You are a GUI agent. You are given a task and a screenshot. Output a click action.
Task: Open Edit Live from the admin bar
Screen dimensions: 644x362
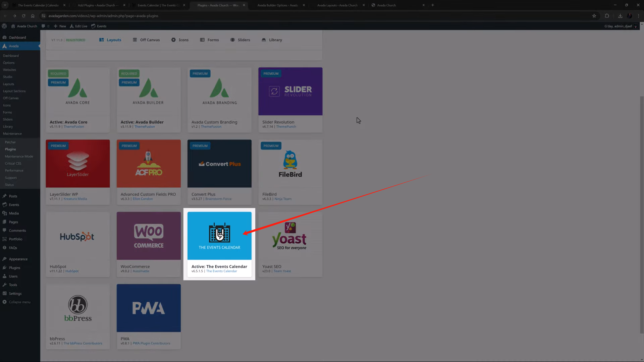78,26
